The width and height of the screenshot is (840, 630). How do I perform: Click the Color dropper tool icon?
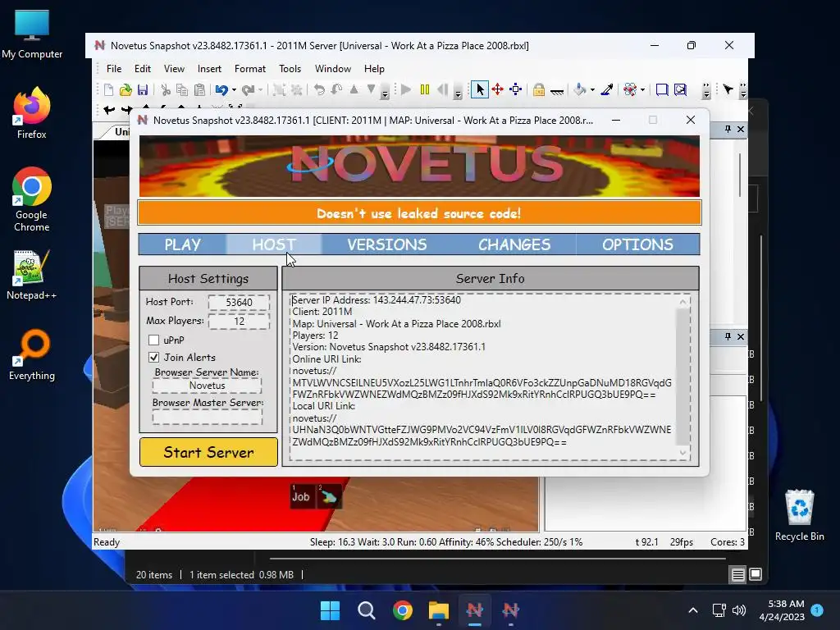point(607,89)
